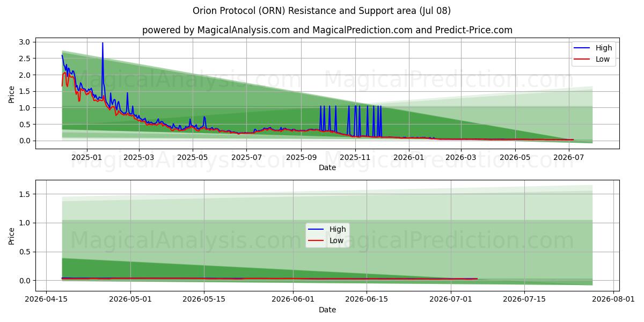This screenshot has height=322, width=644.
Task: Click the Date label under bottom chart
Action: click(327, 310)
